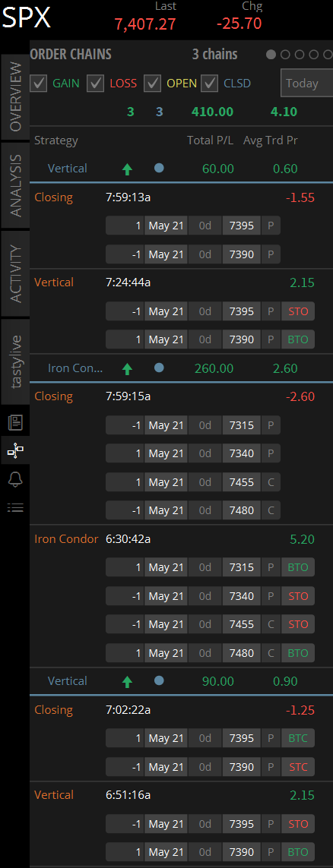Click BTO tag on Iron Condor 7315 put
Image resolution: width=333 pixels, height=868 pixels.
point(298,567)
